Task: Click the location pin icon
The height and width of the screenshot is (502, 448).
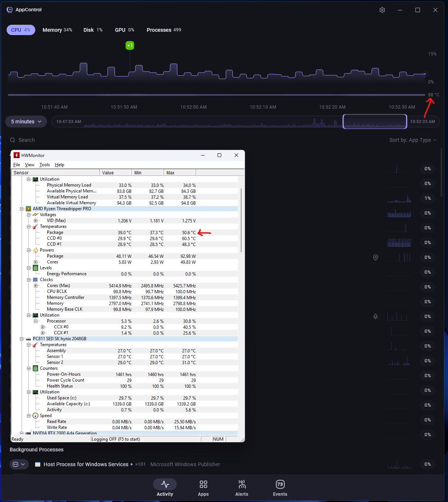Action: pos(376,257)
